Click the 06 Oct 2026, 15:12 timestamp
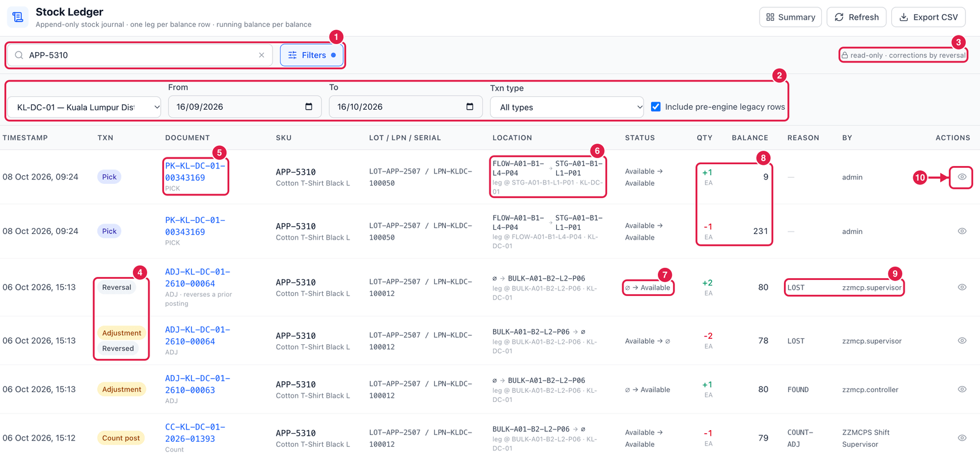The width and height of the screenshot is (980, 462). (x=39, y=438)
